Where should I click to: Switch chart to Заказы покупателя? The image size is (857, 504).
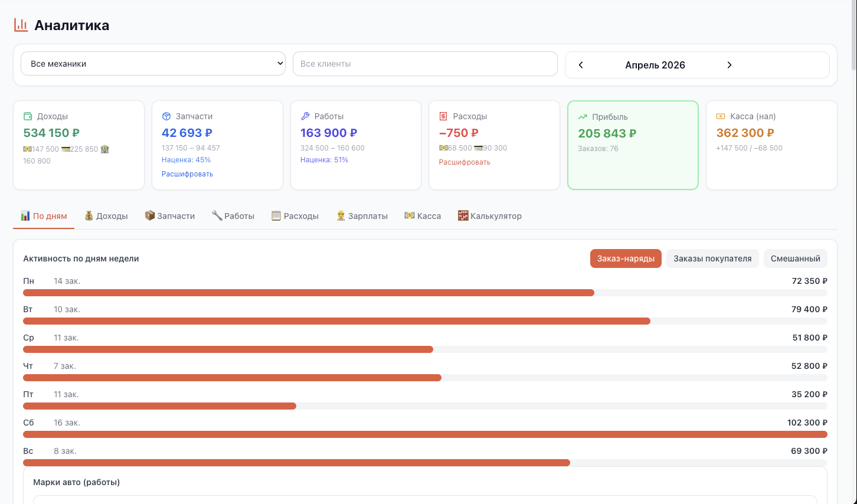[712, 258]
